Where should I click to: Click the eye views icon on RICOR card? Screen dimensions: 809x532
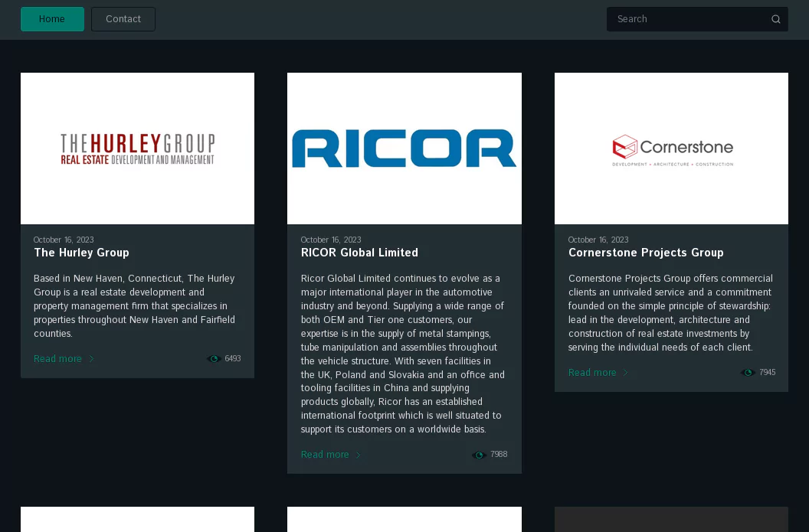tap(479, 455)
